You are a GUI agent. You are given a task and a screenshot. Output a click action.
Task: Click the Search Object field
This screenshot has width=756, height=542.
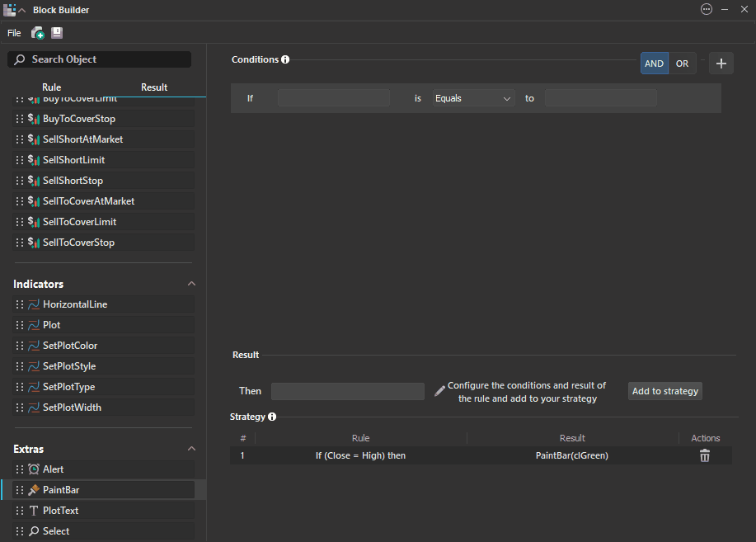tap(99, 59)
